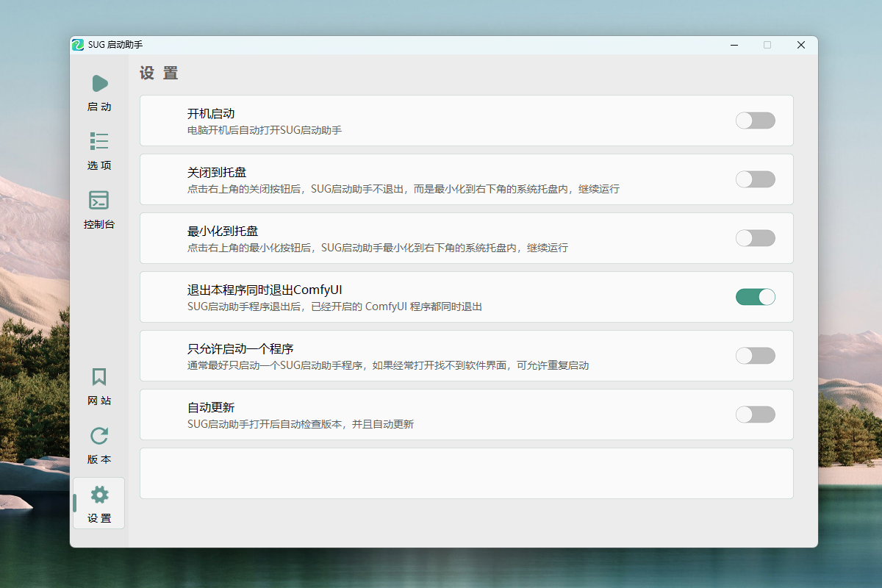
Task: Click the 自动更新 description text
Action: [x=300, y=425]
